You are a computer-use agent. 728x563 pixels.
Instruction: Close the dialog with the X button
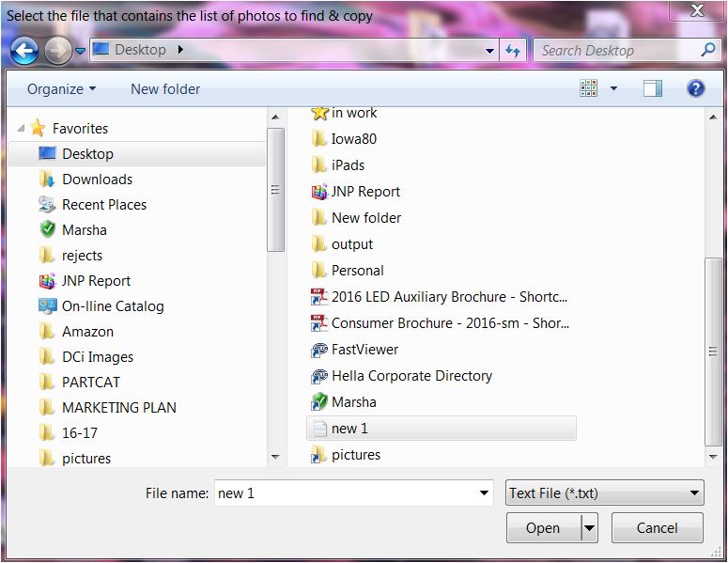[x=697, y=10]
